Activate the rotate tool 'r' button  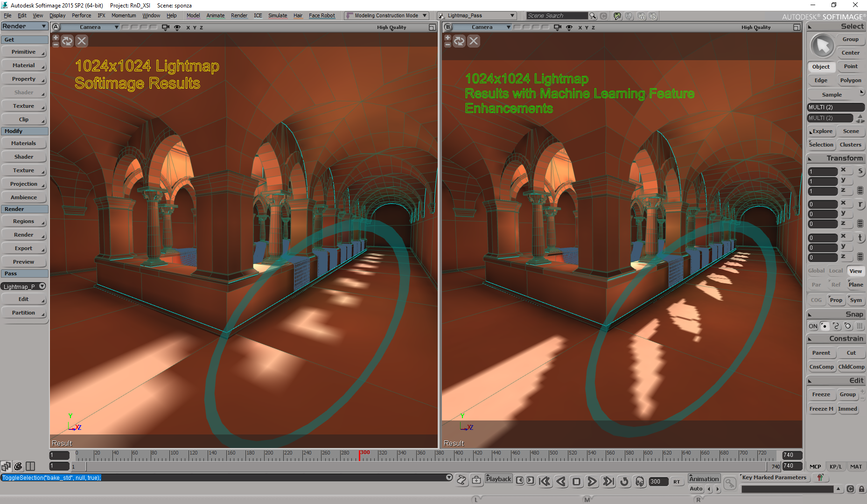pyautogui.click(x=860, y=204)
